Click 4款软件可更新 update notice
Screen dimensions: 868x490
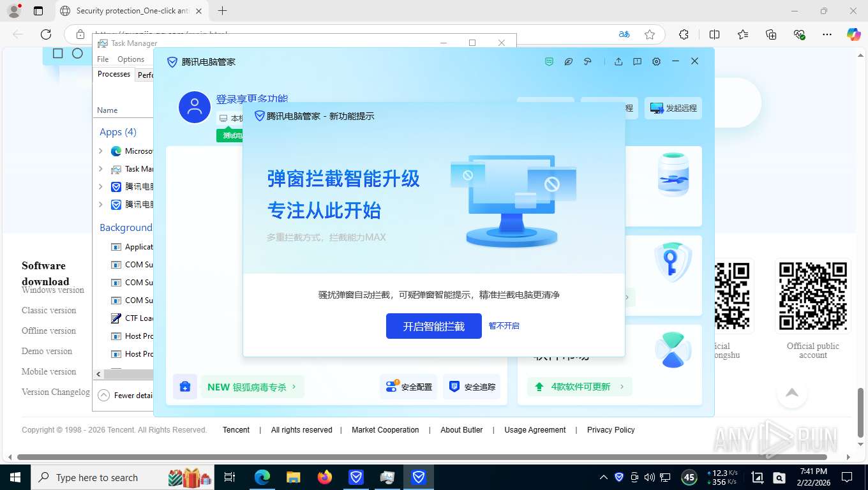click(580, 387)
